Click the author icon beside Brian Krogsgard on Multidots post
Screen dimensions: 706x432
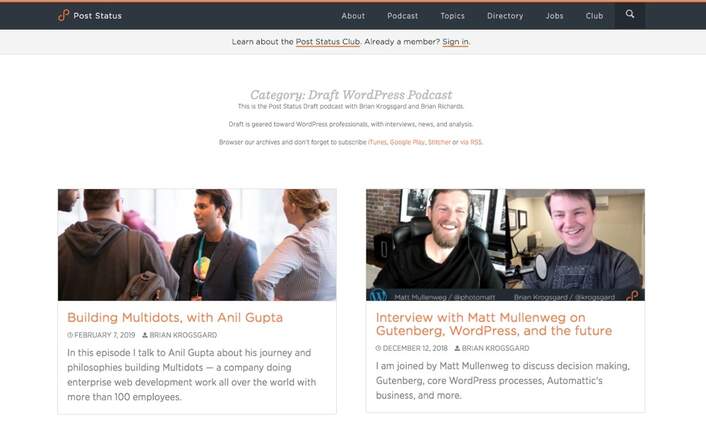(145, 335)
